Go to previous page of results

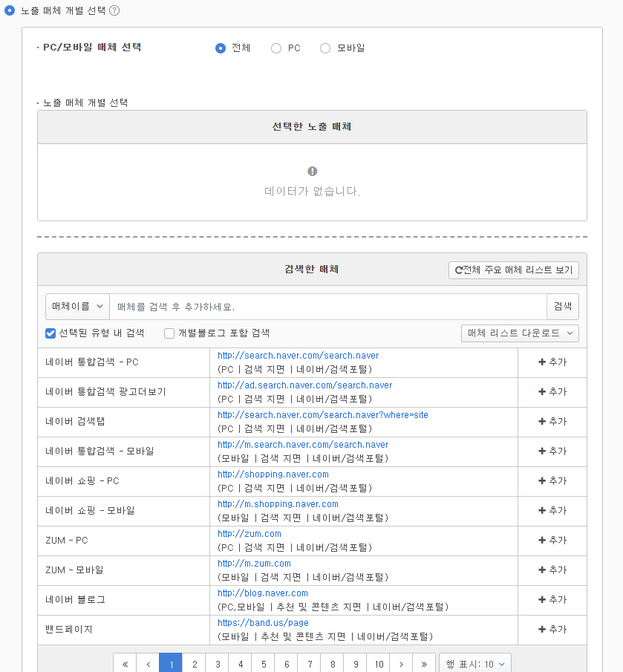coord(149,664)
